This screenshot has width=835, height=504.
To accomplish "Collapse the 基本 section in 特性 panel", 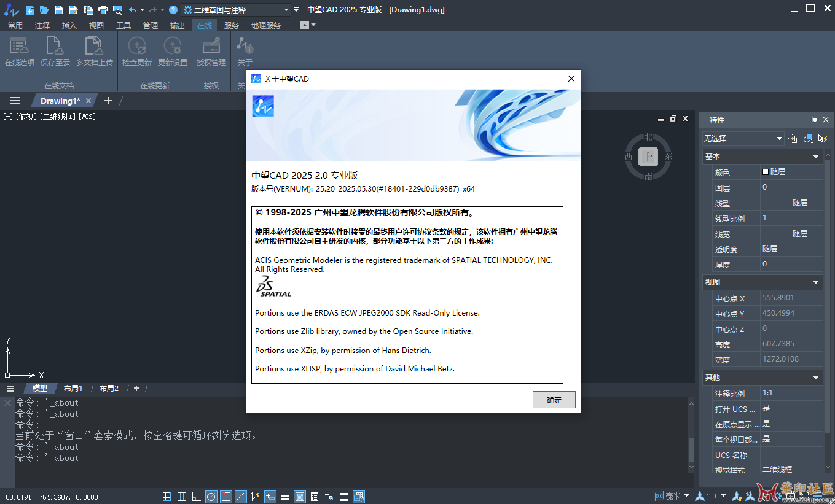I will coord(816,157).
